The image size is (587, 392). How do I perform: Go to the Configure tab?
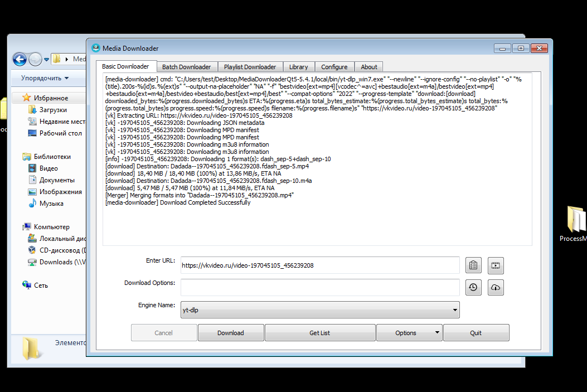[x=334, y=67]
